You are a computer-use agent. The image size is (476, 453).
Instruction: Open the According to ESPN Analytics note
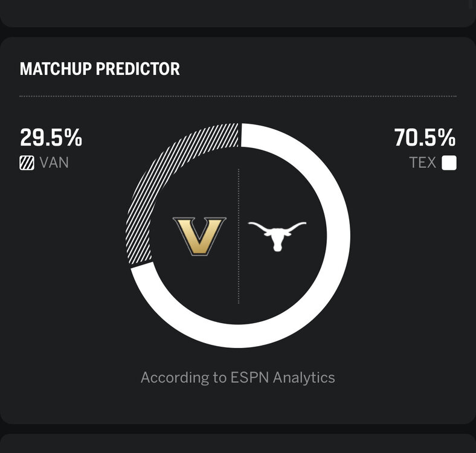(238, 377)
